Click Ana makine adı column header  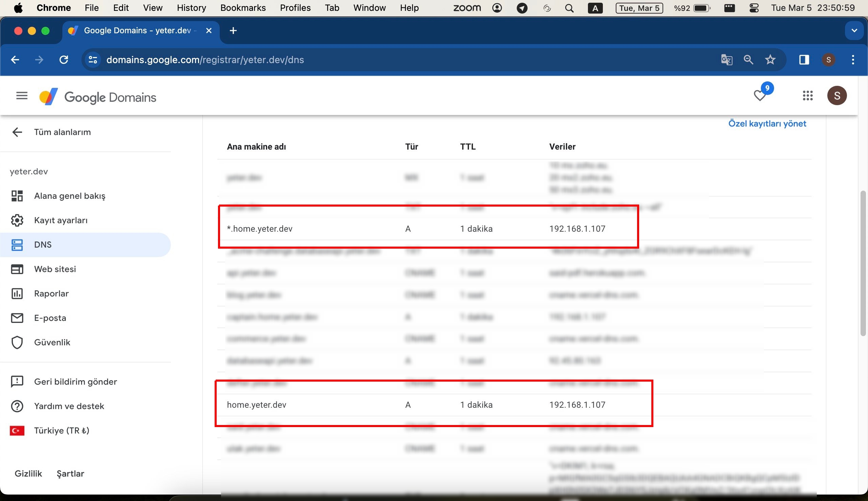tap(256, 147)
